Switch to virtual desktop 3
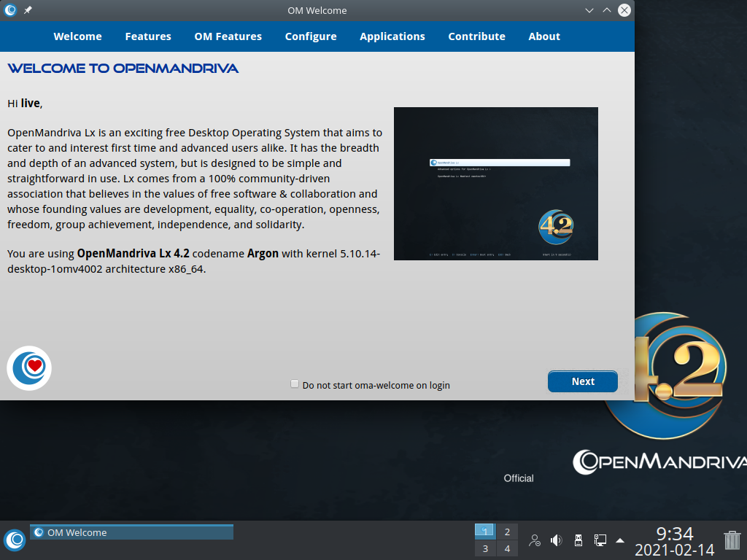This screenshot has width=747, height=560. click(484, 548)
